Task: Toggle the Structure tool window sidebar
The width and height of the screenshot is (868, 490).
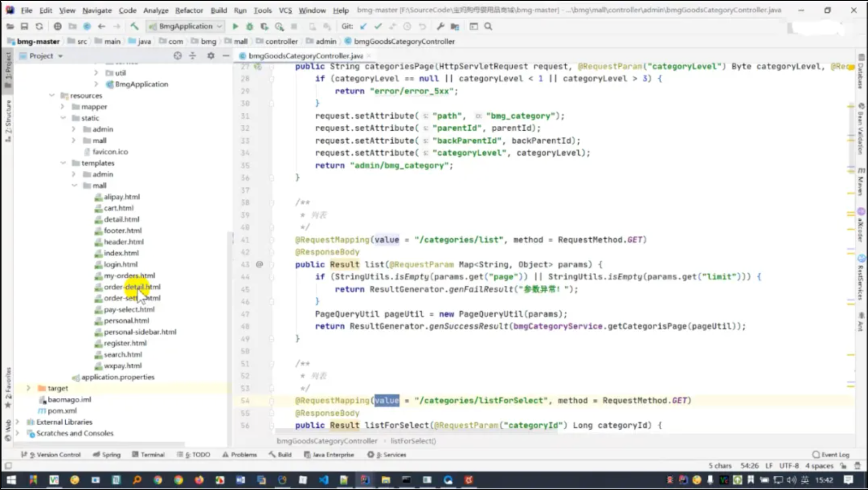Action: [x=8, y=120]
